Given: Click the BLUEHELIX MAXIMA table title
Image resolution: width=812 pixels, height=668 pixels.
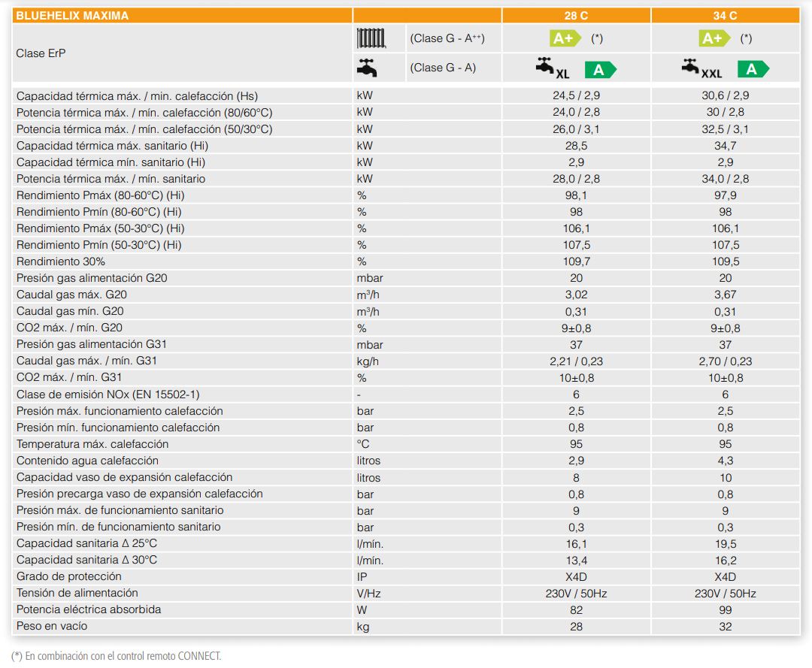Looking at the screenshot, I should pyautogui.click(x=72, y=15).
